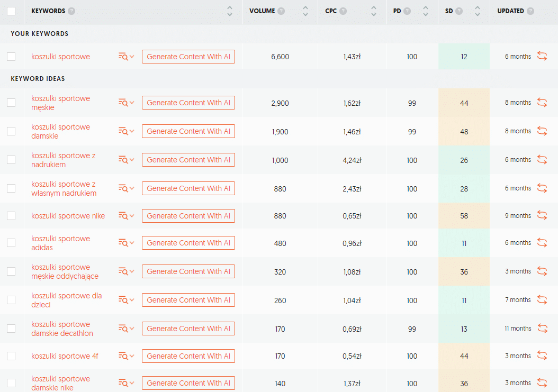558x392 pixels.
Task: Sort table by KEYWORDS column arrows
Action: [230, 11]
